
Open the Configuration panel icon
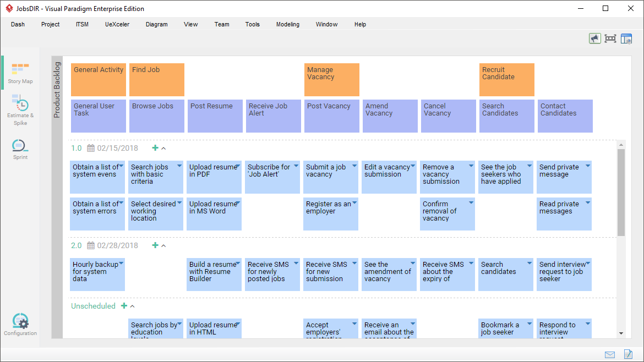20,321
